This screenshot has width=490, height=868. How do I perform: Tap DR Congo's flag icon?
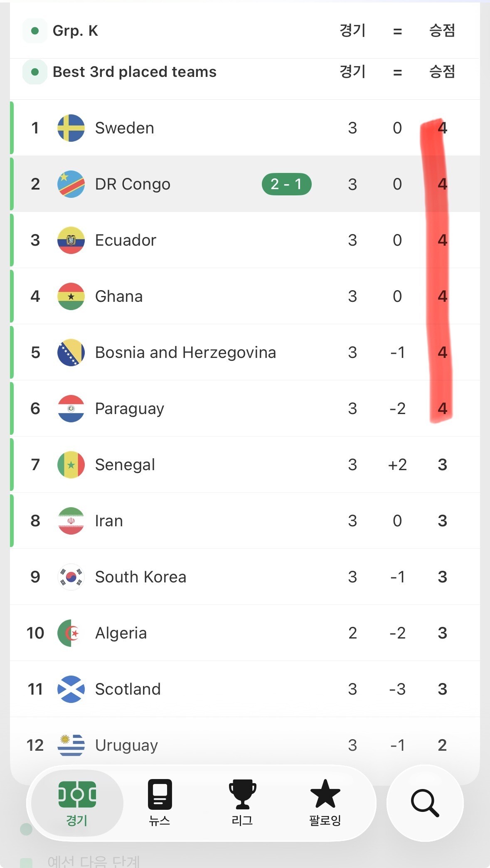[71, 184]
